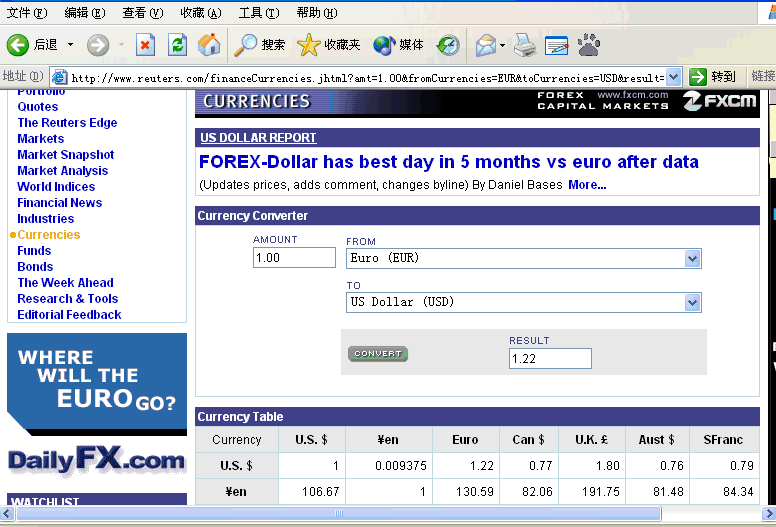The image size is (776, 527).
Task: Click the address bar URL field
Action: point(367,78)
